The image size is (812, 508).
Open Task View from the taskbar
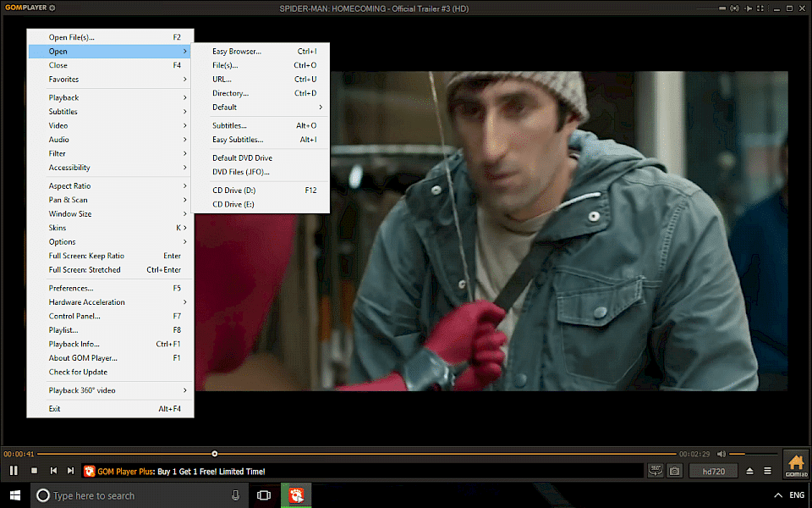click(264, 495)
